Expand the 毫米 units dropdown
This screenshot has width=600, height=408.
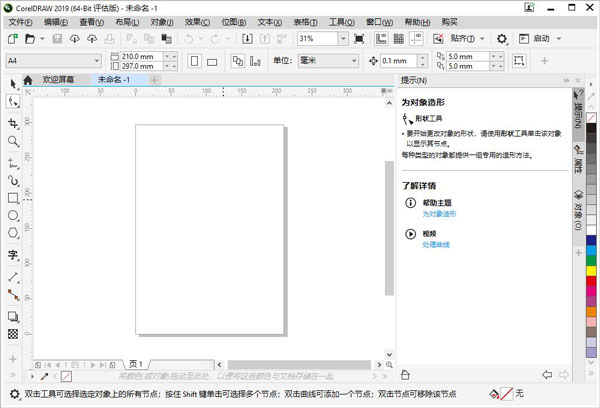click(353, 61)
